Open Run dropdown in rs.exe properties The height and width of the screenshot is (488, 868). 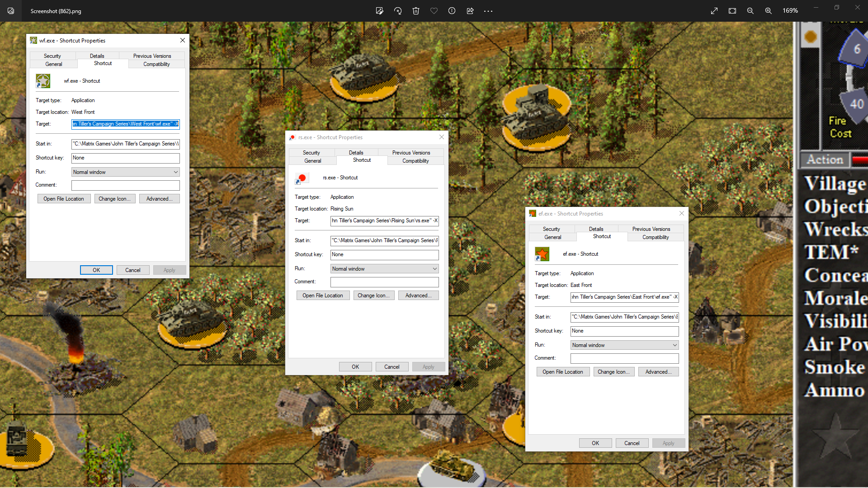click(385, 269)
